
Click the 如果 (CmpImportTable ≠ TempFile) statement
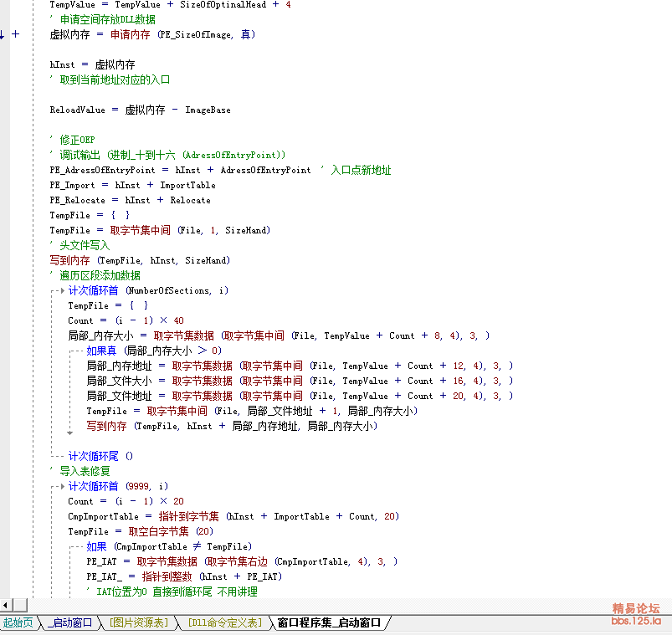tap(169, 546)
